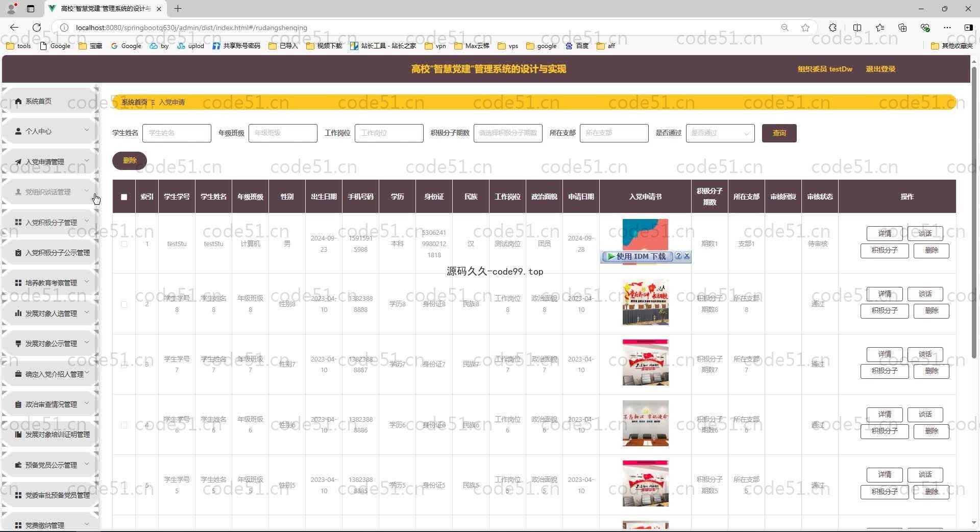Click the grid icon beside 入党积极分子管理
The height and width of the screenshot is (532, 980).
pos(18,222)
